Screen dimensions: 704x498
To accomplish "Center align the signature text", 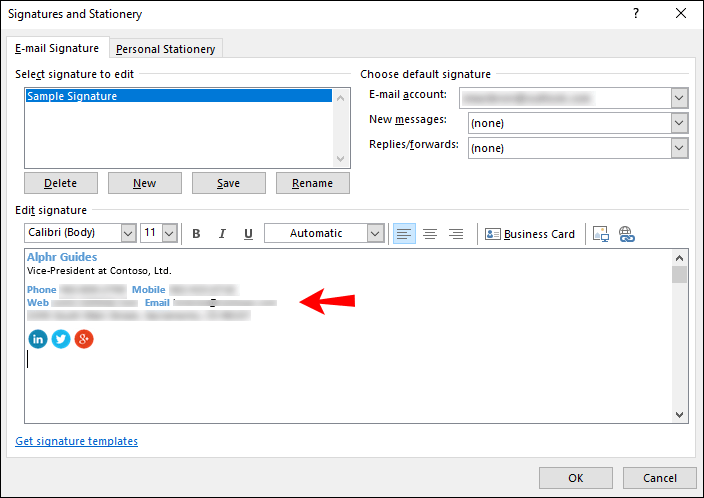I will point(430,234).
